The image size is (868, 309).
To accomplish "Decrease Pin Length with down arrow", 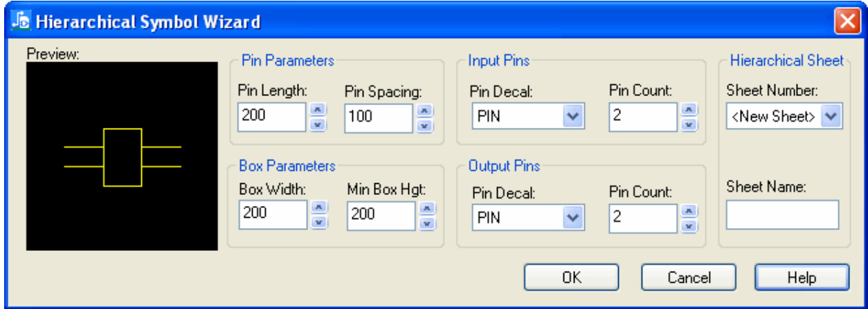I will coord(317,124).
